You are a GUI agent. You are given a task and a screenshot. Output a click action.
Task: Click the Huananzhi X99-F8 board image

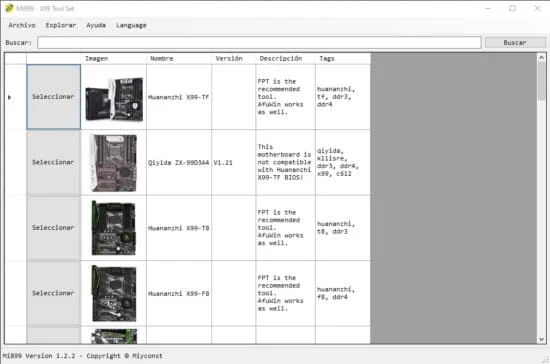[x=114, y=294]
